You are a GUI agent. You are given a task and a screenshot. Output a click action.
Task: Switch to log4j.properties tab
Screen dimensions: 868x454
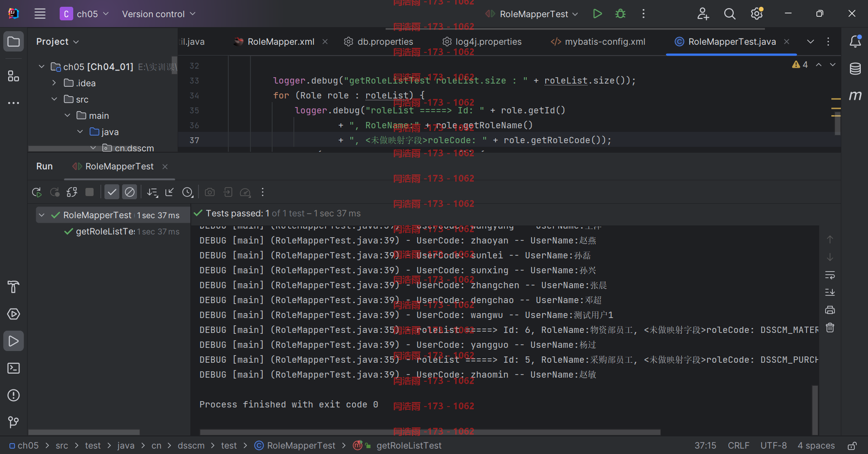click(482, 42)
